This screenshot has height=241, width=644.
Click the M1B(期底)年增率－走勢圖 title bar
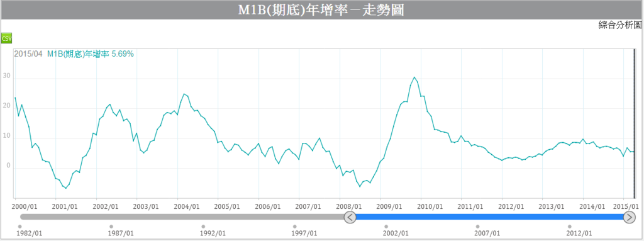pos(321,10)
